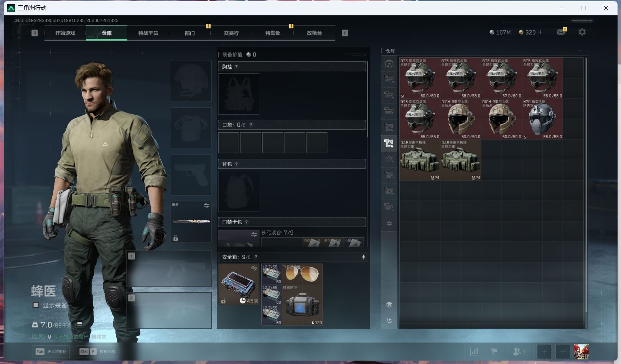Select the empty backpack slot
Viewport: 621px width, 364px height.
[239, 191]
